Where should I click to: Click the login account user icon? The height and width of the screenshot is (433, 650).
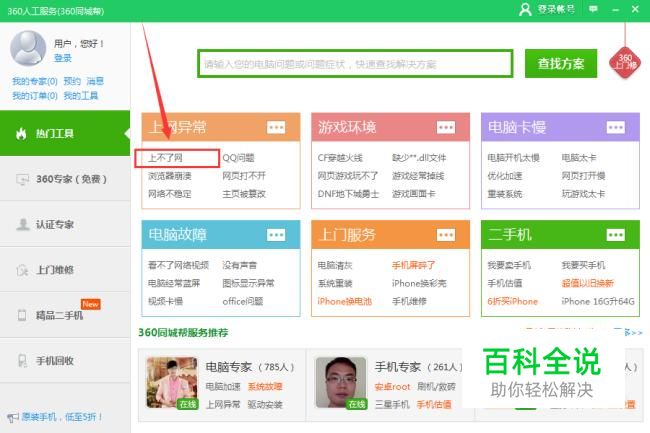(x=525, y=9)
